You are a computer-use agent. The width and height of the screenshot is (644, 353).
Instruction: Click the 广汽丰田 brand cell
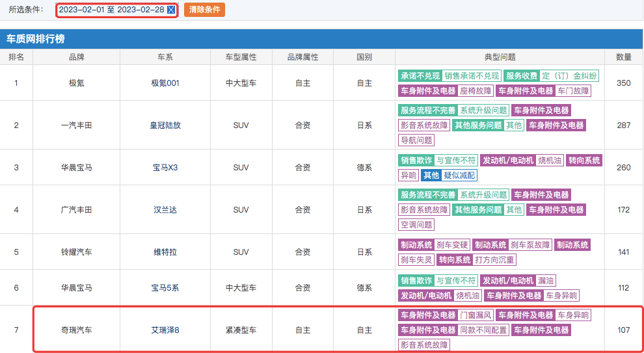76,210
